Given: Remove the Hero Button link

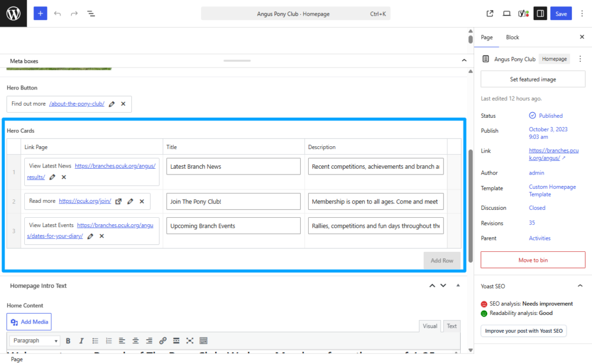Looking at the screenshot, I should (x=123, y=104).
